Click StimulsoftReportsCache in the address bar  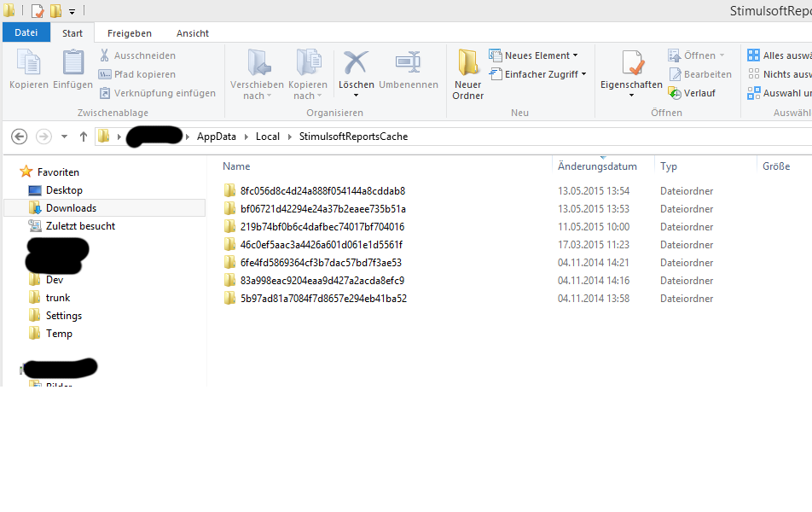click(354, 137)
